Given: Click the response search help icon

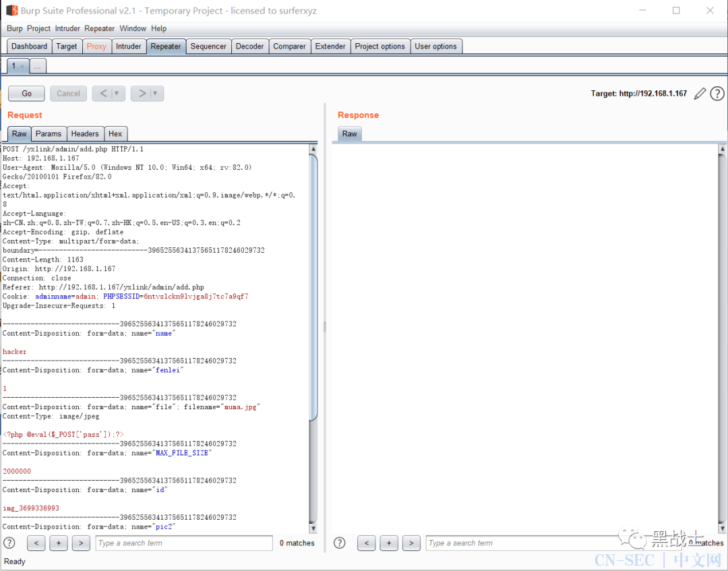Looking at the screenshot, I should click(x=339, y=543).
